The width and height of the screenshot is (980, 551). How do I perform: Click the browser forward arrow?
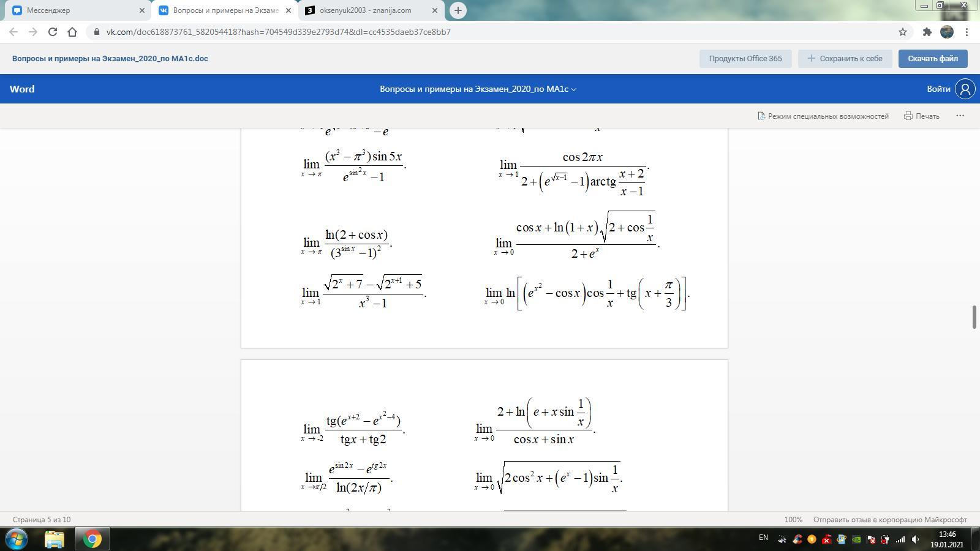point(33,32)
